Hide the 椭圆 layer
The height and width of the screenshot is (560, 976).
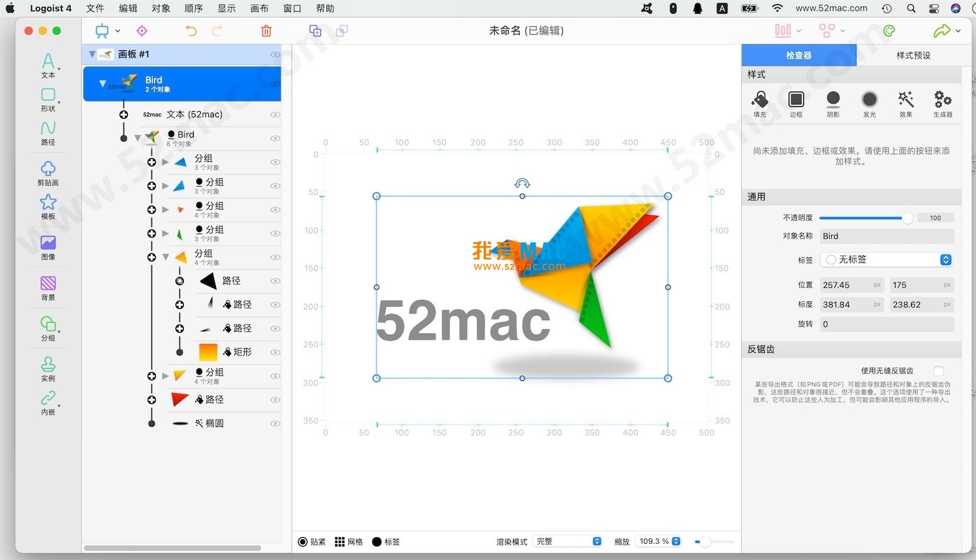click(275, 424)
